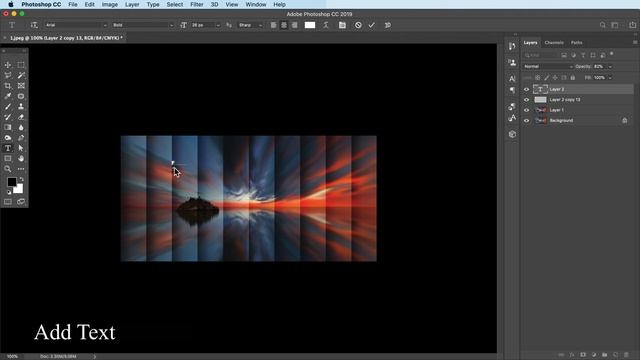The width and height of the screenshot is (640, 360).
Task: Select the Rectangular Marquee tool
Action: pyautogui.click(x=21, y=65)
